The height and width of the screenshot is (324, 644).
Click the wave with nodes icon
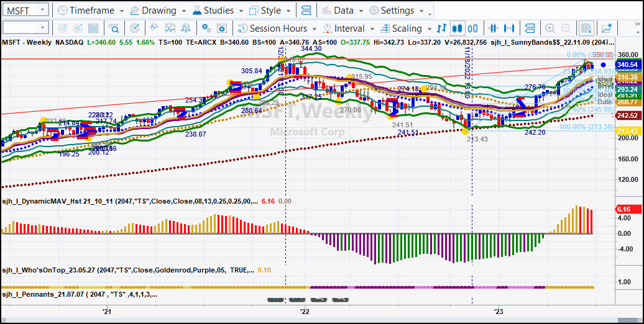[186, 29]
